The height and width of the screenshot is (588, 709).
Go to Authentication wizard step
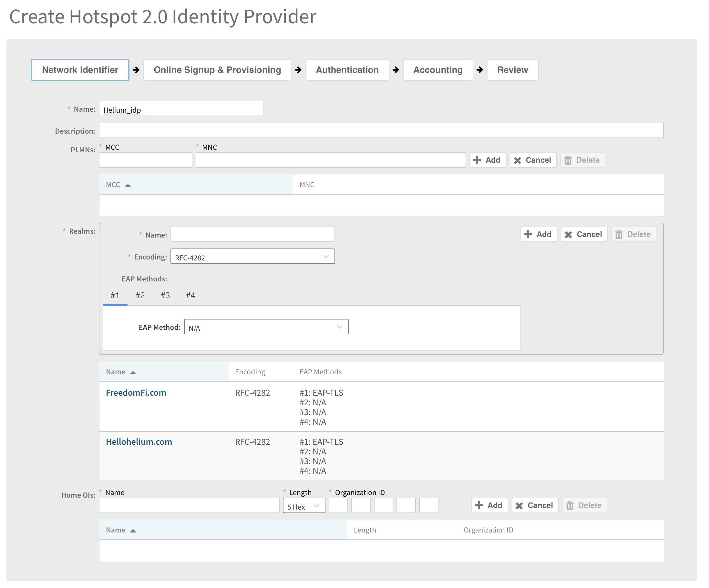coord(347,70)
